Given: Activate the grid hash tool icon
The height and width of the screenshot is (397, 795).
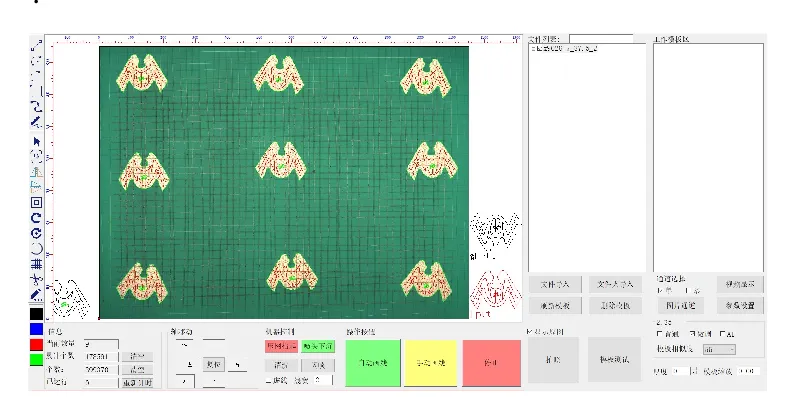Looking at the screenshot, I should (x=37, y=264).
